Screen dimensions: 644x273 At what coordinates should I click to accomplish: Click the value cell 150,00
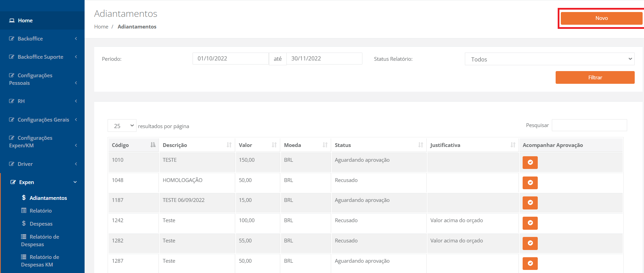coord(258,162)
